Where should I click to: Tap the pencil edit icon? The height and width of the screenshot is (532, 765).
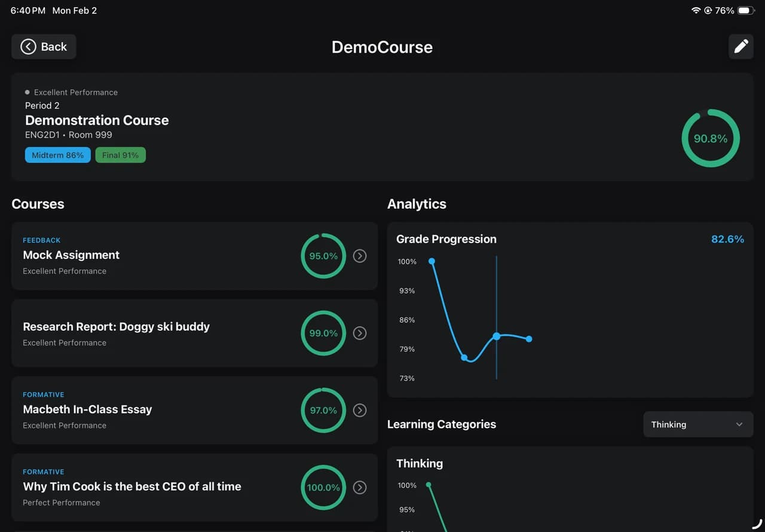tap(740, 47)
